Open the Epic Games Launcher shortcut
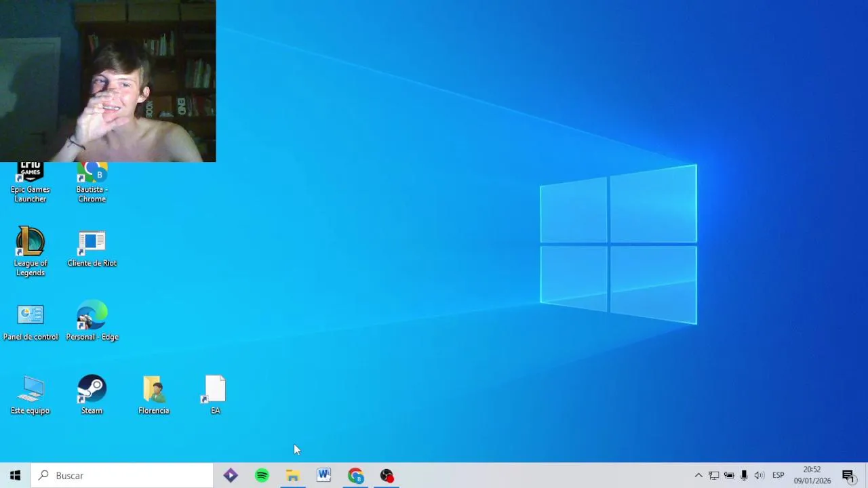 tap(30, 183)
